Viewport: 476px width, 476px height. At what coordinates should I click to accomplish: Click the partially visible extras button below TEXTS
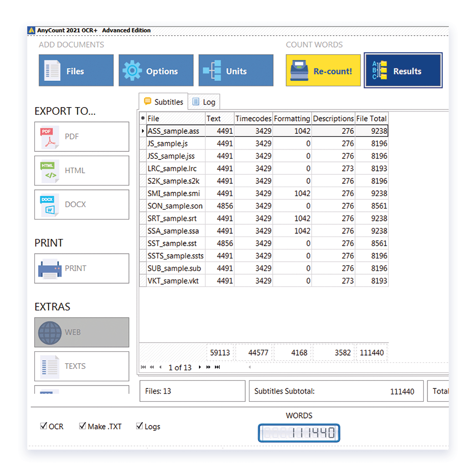click(x=82, y=390)
